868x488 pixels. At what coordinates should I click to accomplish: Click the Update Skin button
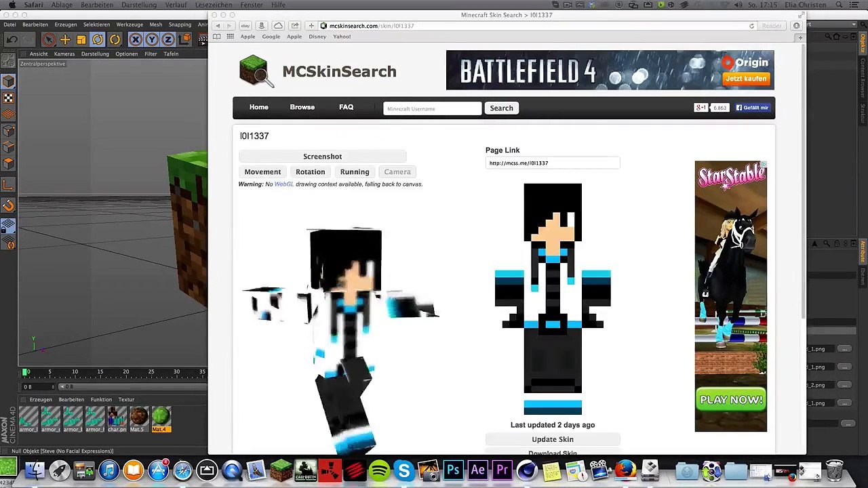point(553,439)
